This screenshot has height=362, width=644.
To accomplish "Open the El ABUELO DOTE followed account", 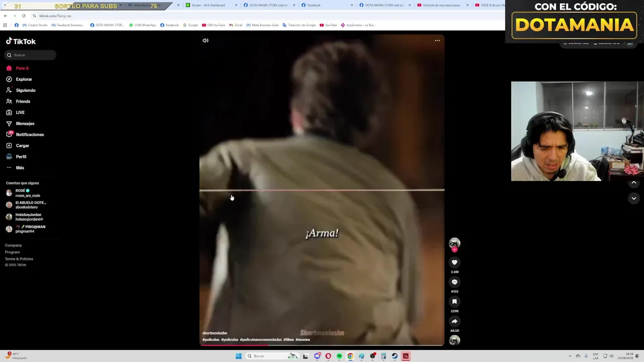I will coord(26,205).
